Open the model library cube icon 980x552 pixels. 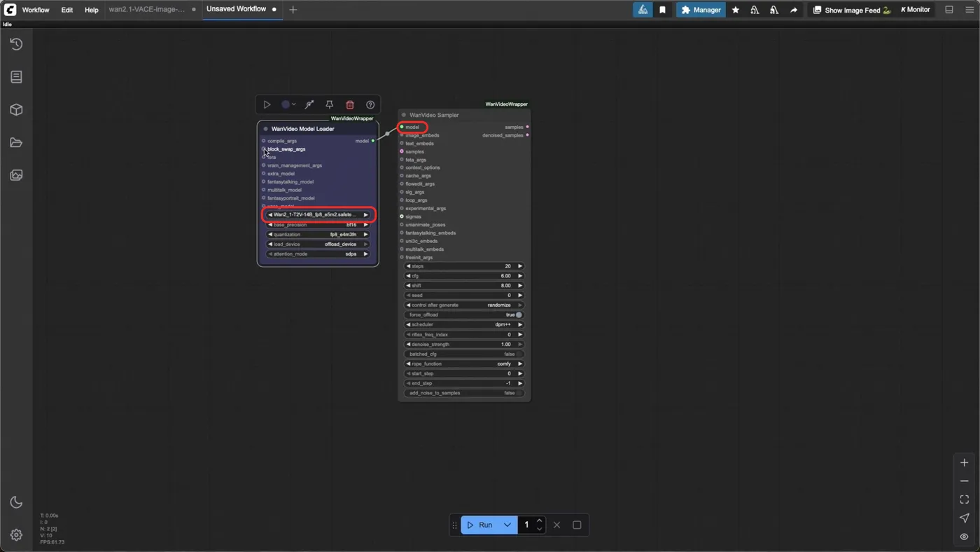point(16,110)
